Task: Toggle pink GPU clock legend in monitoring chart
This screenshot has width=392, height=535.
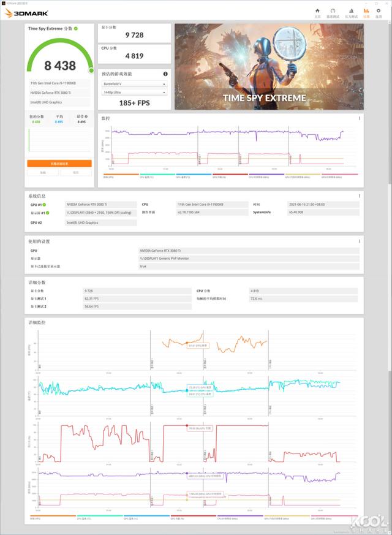Action: point(339,176)
